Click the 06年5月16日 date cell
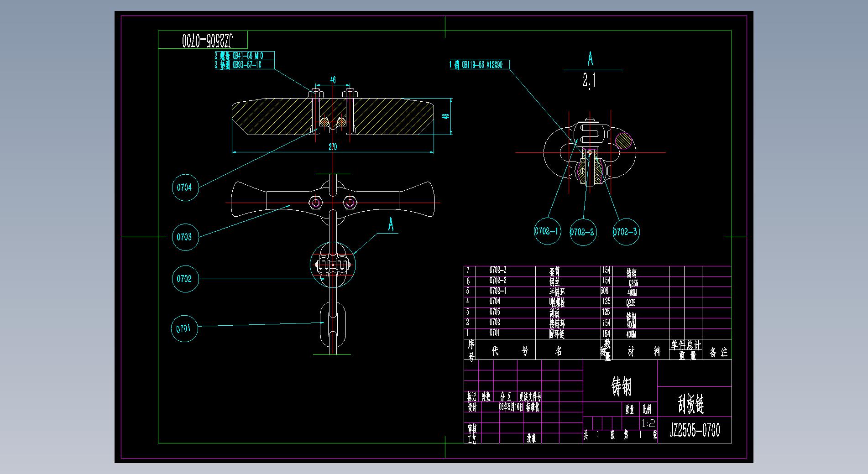This screenshot has height=474, width=868. pos(511,407)
